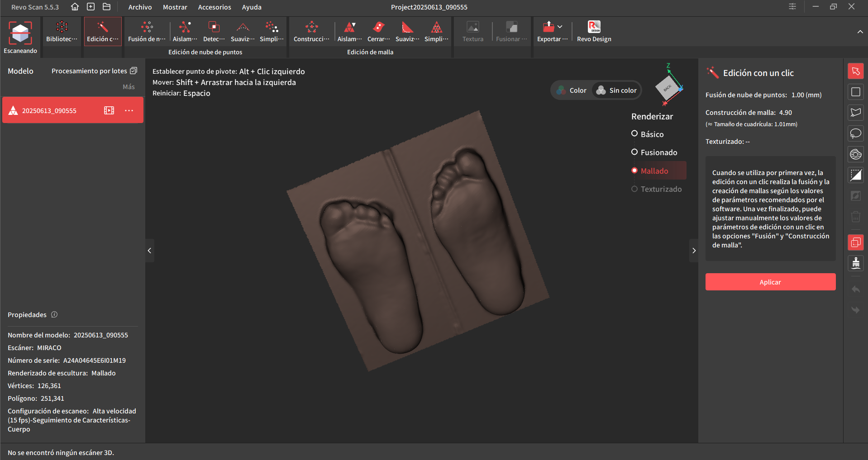Click the invert selection tool
The image size is (868, 460).
tap(856, 175)
